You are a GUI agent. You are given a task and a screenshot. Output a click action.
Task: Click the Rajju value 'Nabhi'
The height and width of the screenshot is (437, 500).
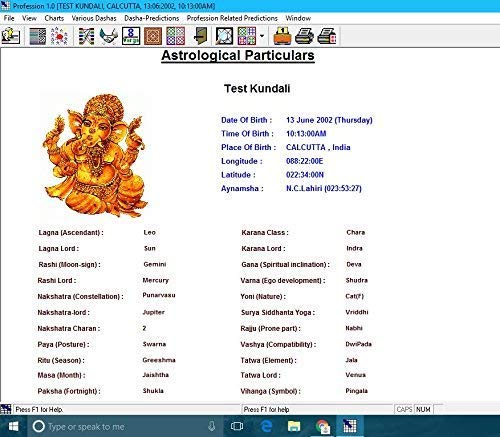click(x=354, y=328)
